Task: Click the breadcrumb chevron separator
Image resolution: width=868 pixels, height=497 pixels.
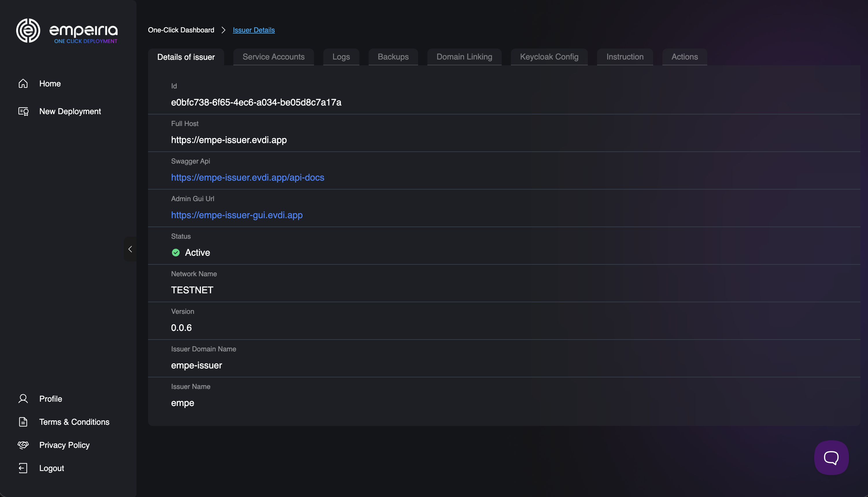Action: click(x=223, y=30)
